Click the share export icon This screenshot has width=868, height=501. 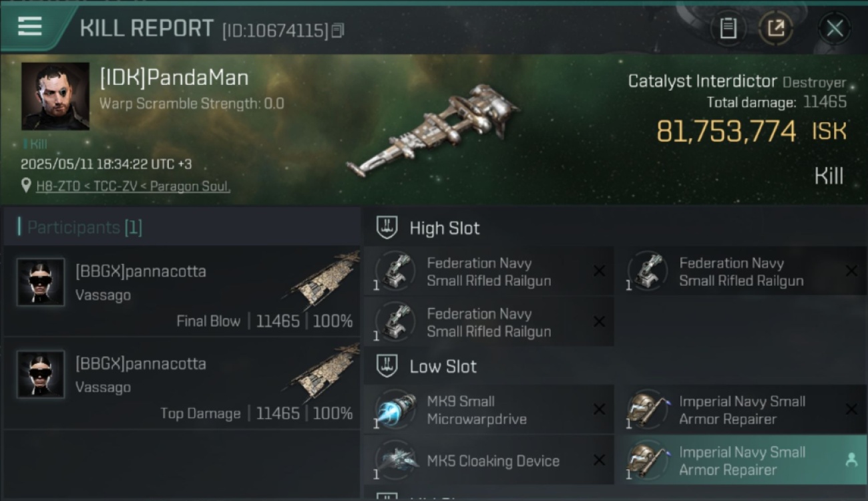coord(776,28)
